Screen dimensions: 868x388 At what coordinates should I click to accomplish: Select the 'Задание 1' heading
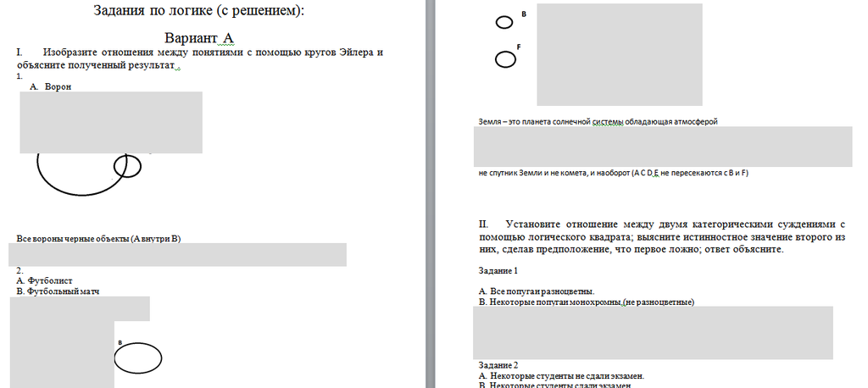point(498,271)
